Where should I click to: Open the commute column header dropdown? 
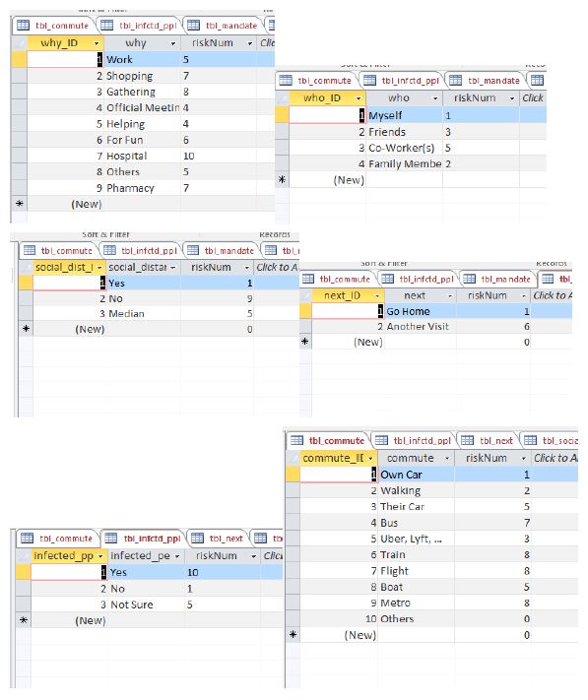click(447, 459)
